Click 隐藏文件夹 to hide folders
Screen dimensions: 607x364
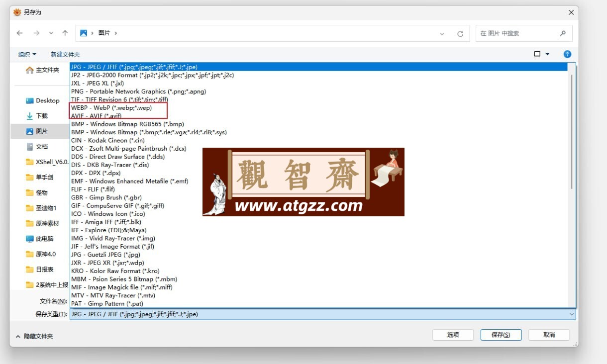point(34,337)
